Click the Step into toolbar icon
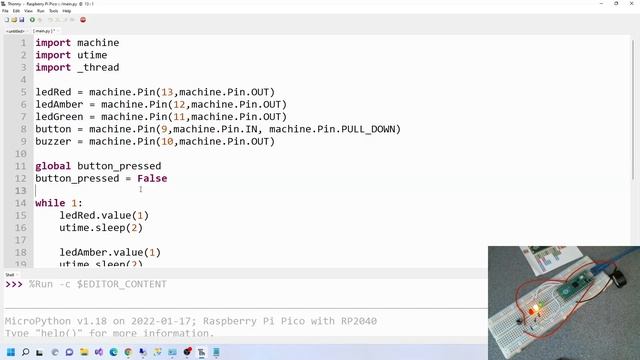The width and height of the screenshot is (640, 360). pyautogui.click(x=58, y=20)
